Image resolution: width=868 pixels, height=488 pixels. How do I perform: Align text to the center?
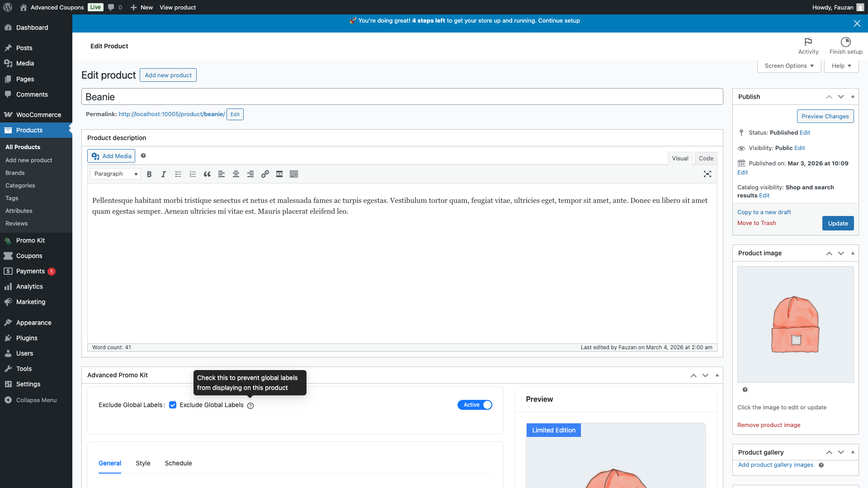(x=236, y=174)
